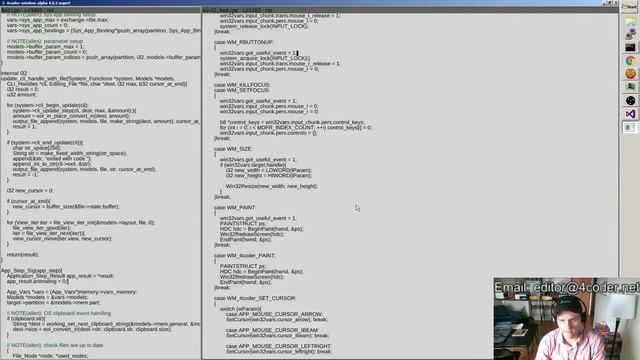Click the 'case WM_4coder_PAINT:' line

click(244, 256)
